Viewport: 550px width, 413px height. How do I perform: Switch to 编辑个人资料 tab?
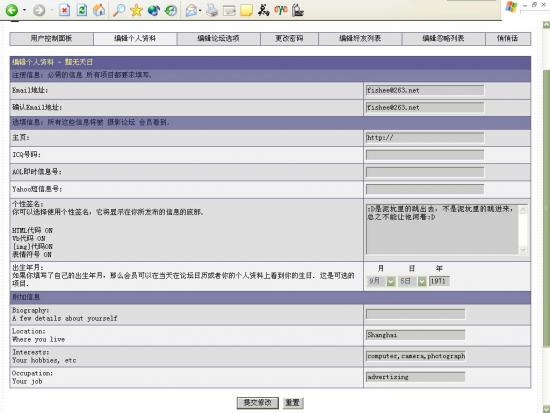pos(135,39)
